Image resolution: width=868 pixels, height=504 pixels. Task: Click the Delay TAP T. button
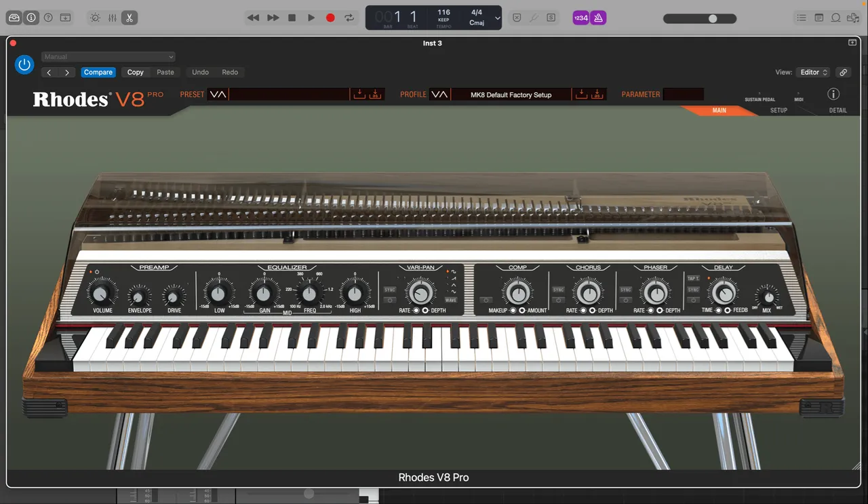click(694, 279)
